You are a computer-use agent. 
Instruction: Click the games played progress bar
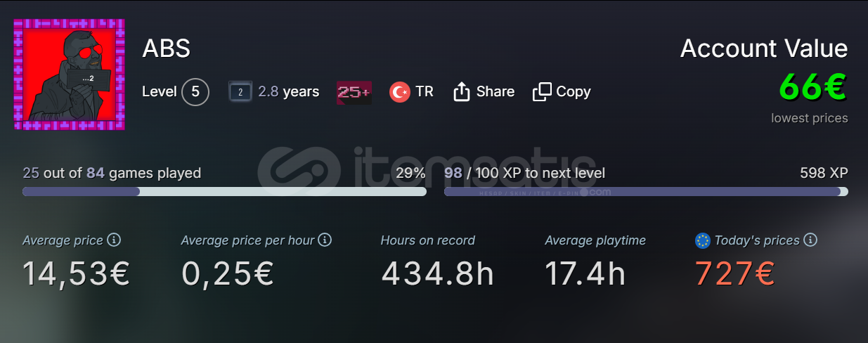pyautogui.click(x=224, y=191)
